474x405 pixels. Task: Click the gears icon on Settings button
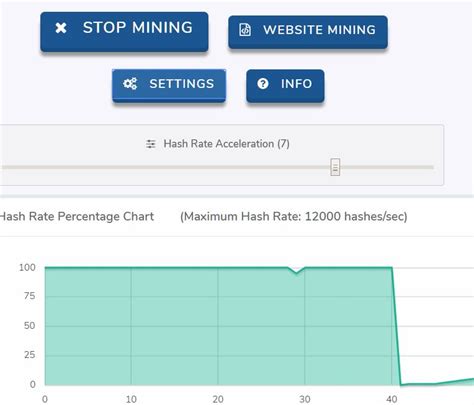(130, 84)
